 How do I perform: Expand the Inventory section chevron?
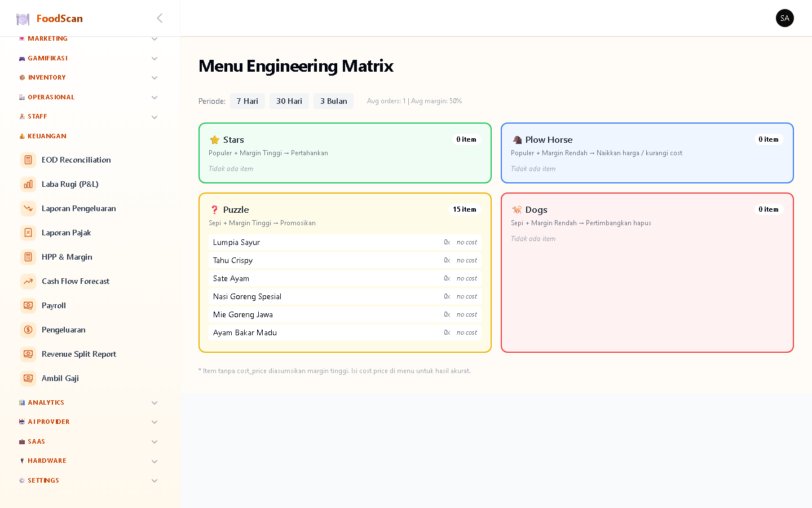point(155,78)
